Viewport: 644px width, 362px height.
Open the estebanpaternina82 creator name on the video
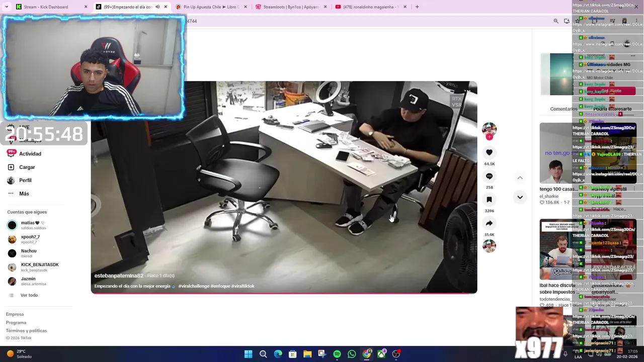(x=119, y=276)
